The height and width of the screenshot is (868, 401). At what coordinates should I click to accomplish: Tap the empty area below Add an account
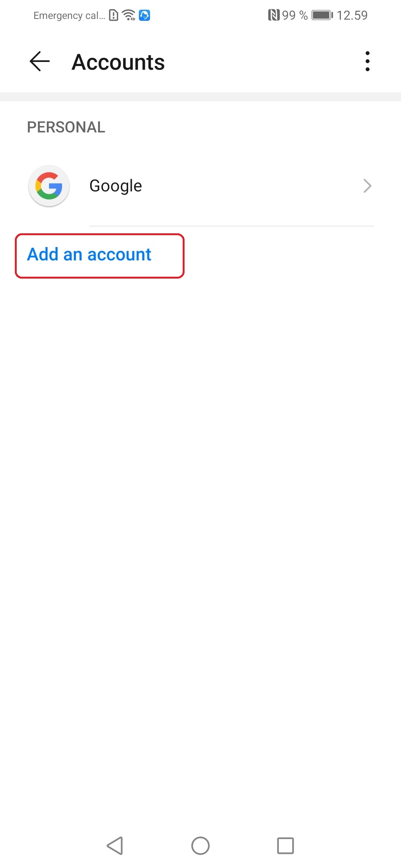pyautogui.click(x=200, y=538)
